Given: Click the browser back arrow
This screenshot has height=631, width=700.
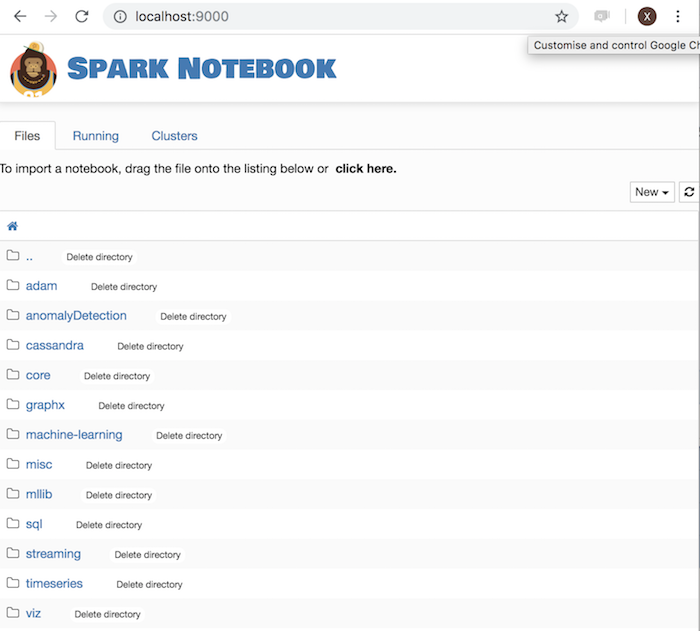Looking at the screenshot, I should (x=20, y=17).
